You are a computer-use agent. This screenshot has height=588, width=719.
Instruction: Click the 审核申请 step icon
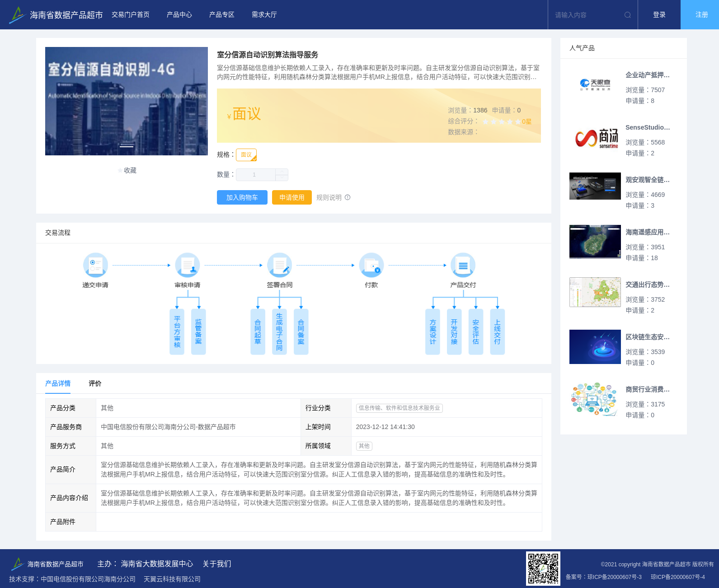188,265
